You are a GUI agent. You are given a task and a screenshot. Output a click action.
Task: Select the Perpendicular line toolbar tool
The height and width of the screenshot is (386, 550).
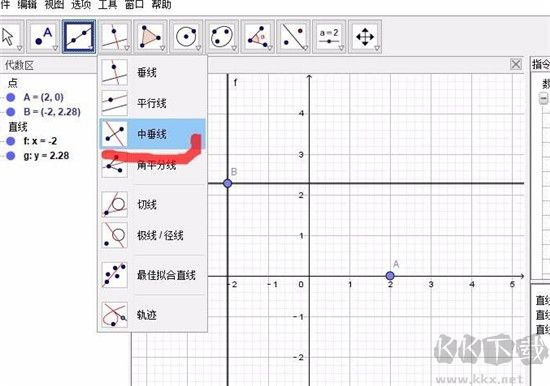point(115,36)
